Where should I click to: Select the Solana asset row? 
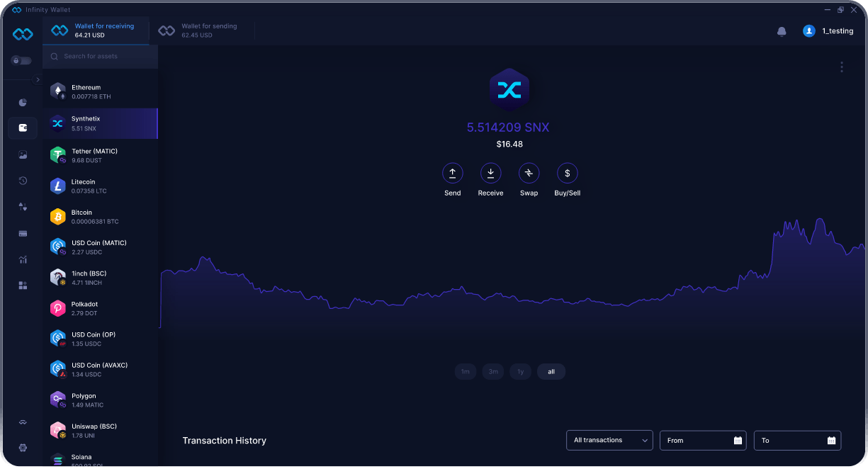coord(100,459)
